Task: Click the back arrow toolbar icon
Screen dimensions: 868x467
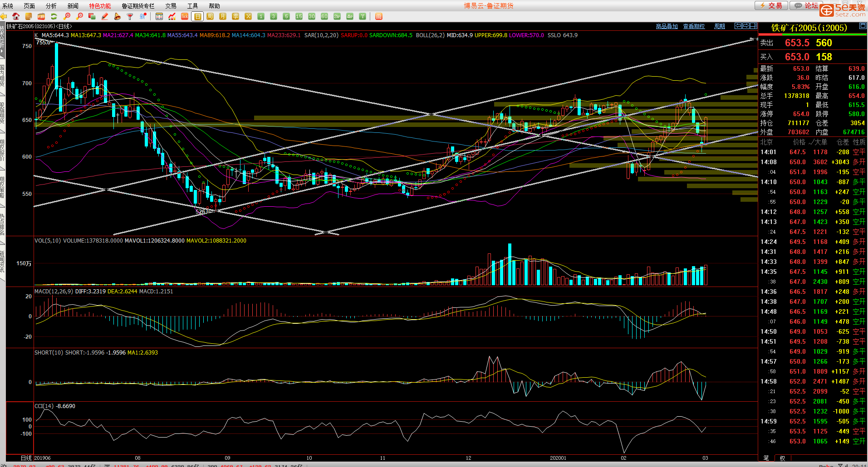Action: (x=4, y=16)
